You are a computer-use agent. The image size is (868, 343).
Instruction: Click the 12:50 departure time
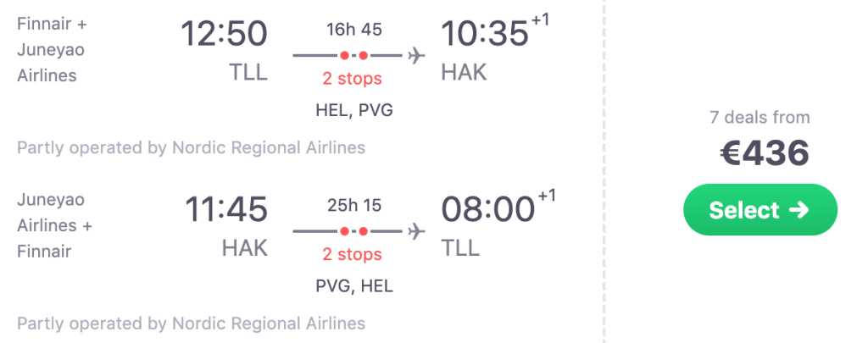(224, 35)
